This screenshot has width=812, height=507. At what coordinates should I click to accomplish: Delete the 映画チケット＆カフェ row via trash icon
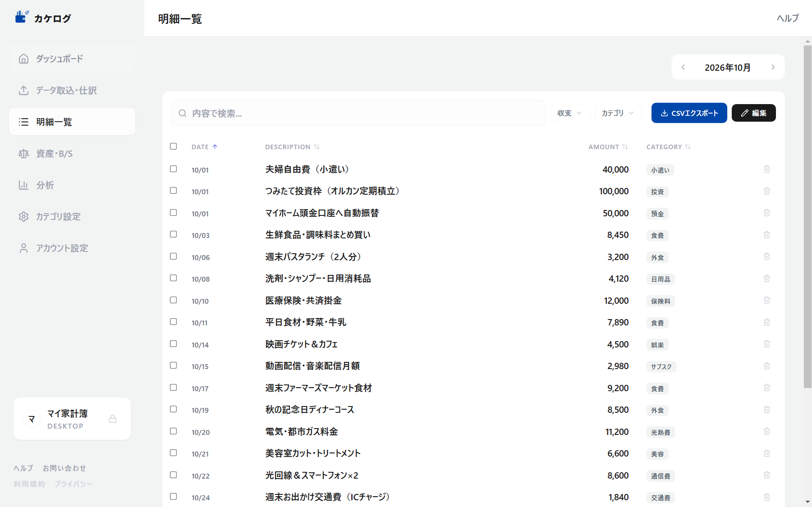coord(766,344)
